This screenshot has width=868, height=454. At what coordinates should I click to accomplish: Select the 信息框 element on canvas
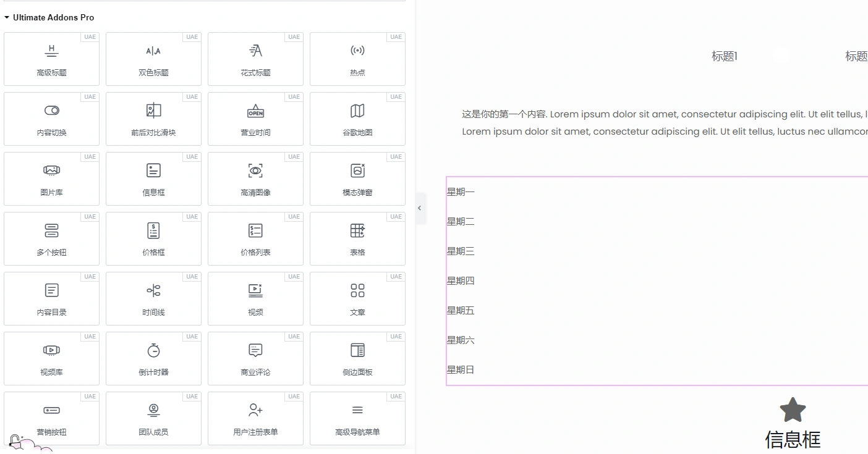click(793, 439)
